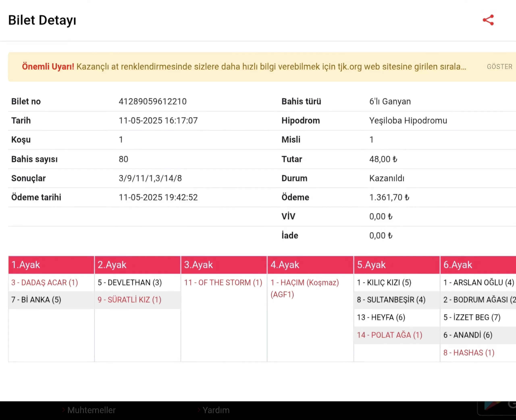Image resolution: width=516 pixels, height=420 pixels.
Task: Click 11 - OF THE STORM entry
Action: point(223,282)
